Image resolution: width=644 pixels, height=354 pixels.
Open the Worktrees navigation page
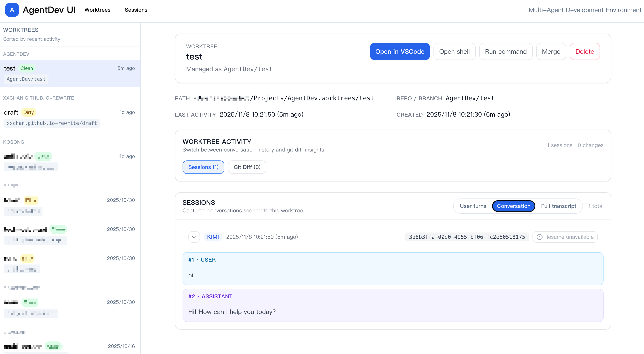[x=97, y=10]
